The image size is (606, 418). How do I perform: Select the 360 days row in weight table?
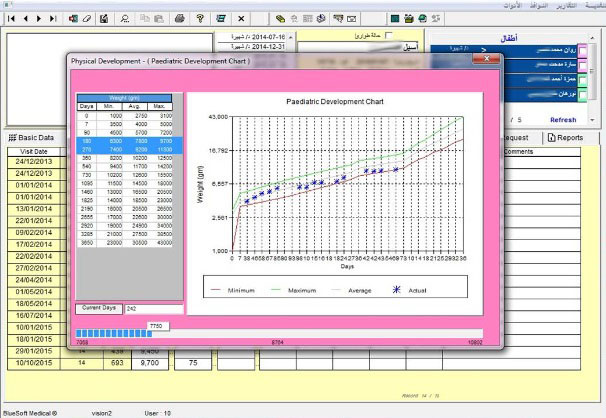(x=125, y=158)
